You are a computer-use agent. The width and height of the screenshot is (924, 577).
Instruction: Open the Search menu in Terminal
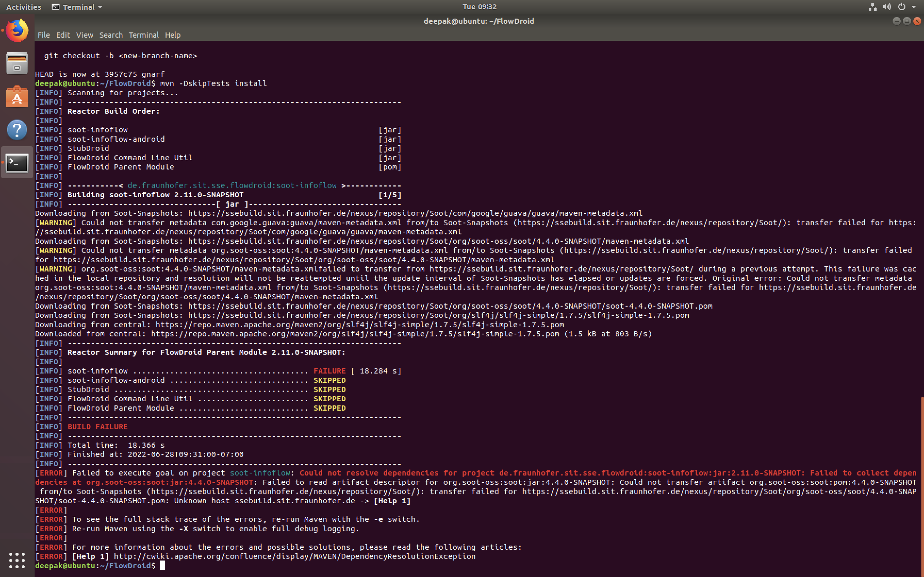click(x=111, y=35)
